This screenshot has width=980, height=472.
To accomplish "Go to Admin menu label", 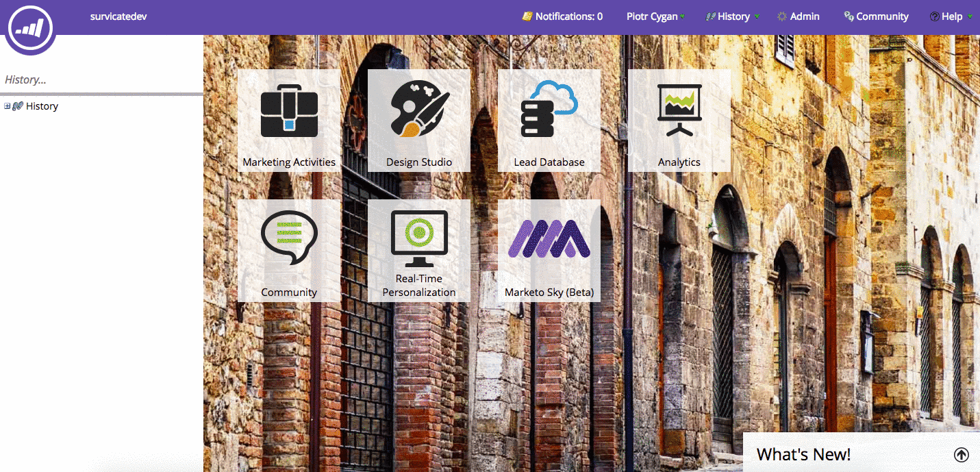I will 805,16.
